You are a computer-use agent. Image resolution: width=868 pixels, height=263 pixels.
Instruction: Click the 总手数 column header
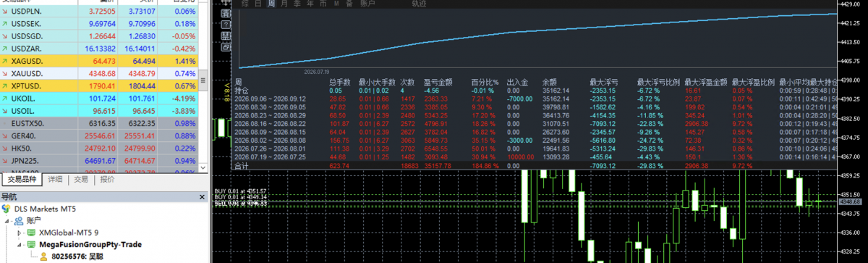(x=339, y=83)
